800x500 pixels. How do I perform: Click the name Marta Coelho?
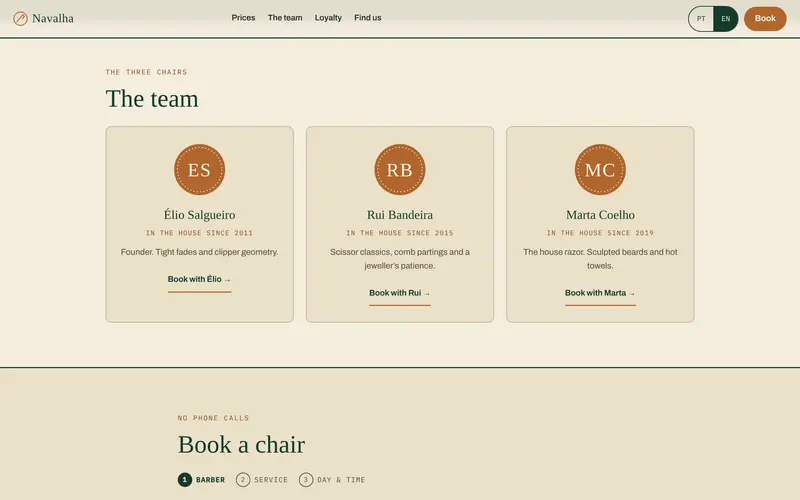[600, 215]
